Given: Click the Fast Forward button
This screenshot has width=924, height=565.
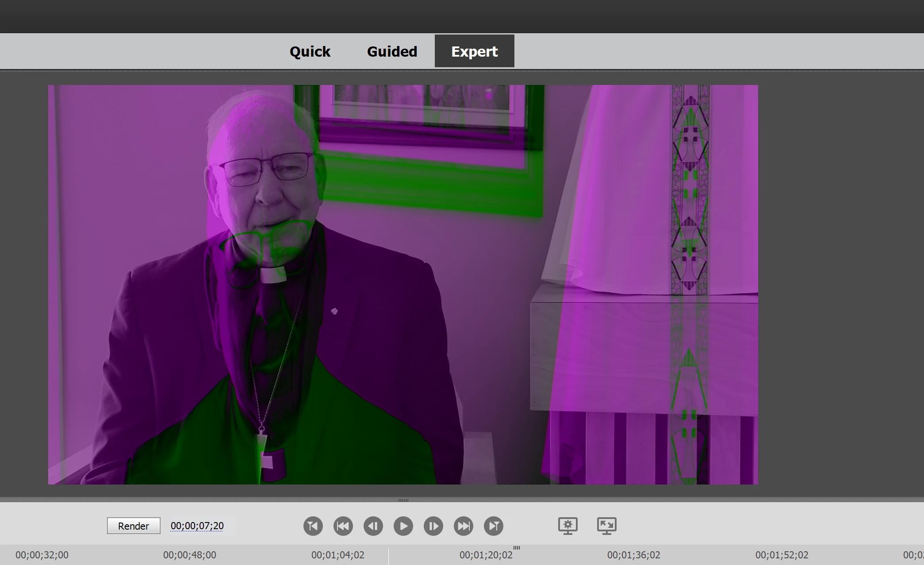Looking at the screenshot, I should (x=464, y=526).
